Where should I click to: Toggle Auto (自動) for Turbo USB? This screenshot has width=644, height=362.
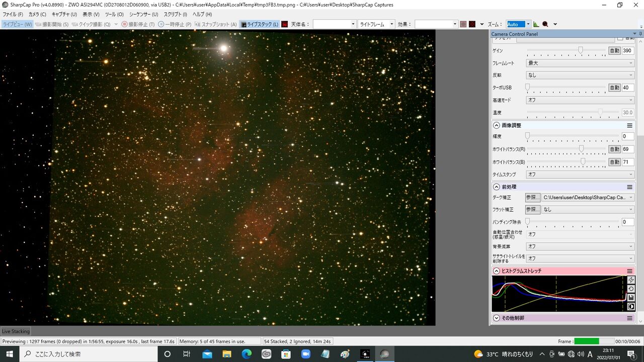coord(614,87)
